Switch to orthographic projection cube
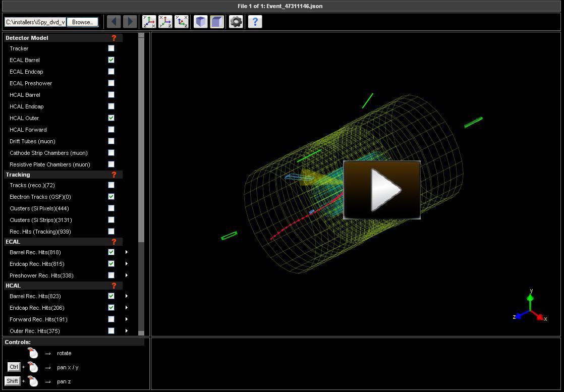 point(217,22)
